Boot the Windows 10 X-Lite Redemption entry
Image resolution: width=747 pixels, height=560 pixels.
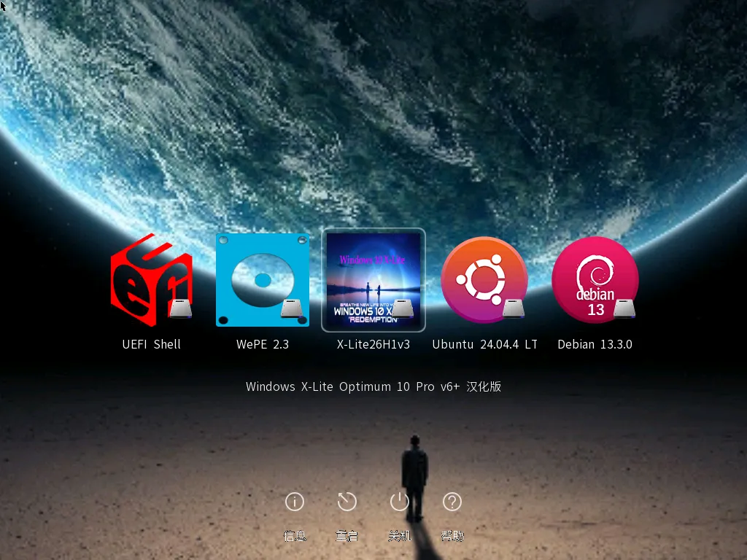[373, 280]
